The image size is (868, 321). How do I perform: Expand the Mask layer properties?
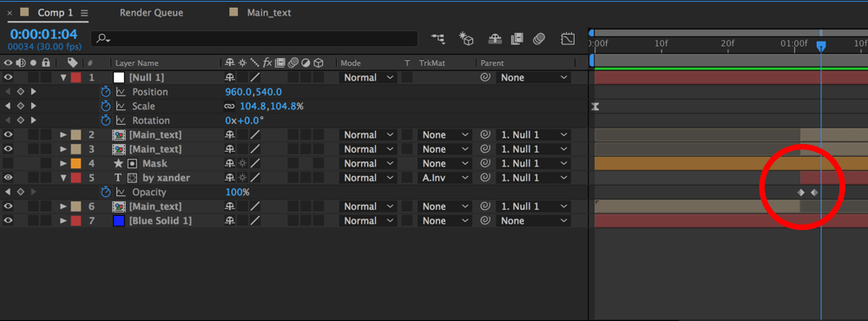click(63, 163)
